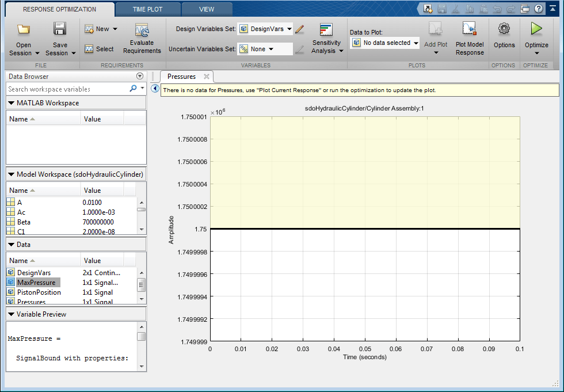Switch to the TIME PLOT tab

tap(147, 9)
